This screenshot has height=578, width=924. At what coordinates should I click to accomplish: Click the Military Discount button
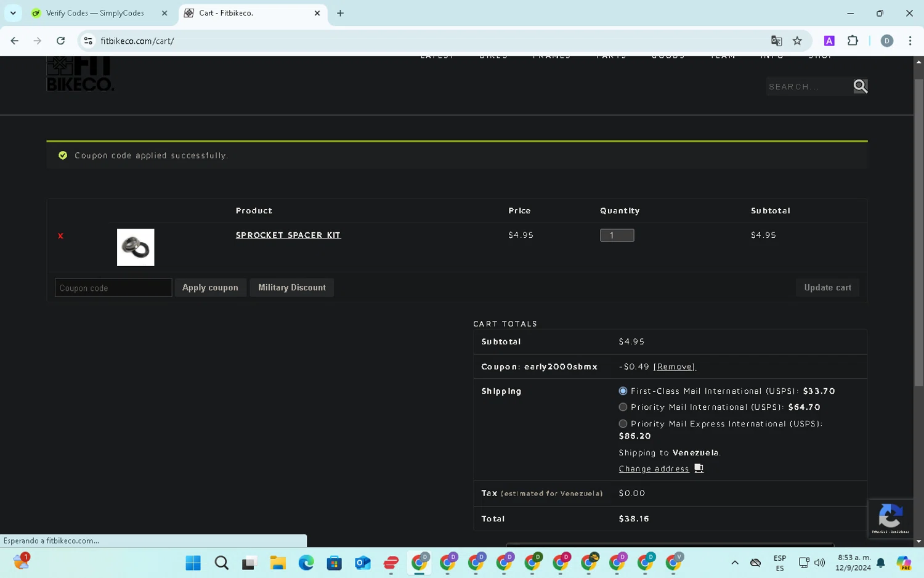point(292,288)
